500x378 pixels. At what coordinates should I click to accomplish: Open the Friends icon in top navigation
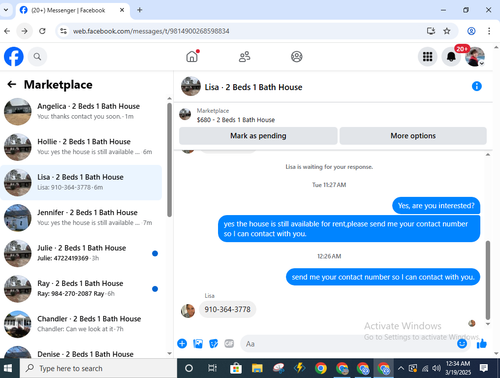[244, 56]
